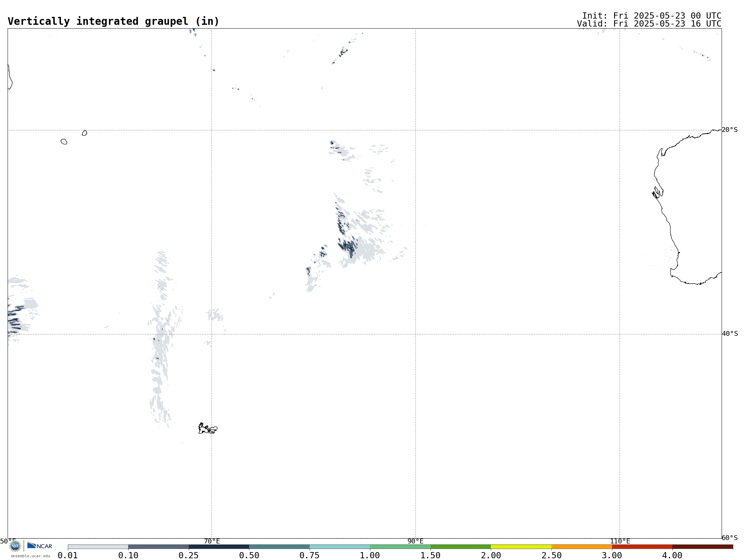
Task: Select the dark navy 0.25 color swatch
Action: [x=219, y=547]
